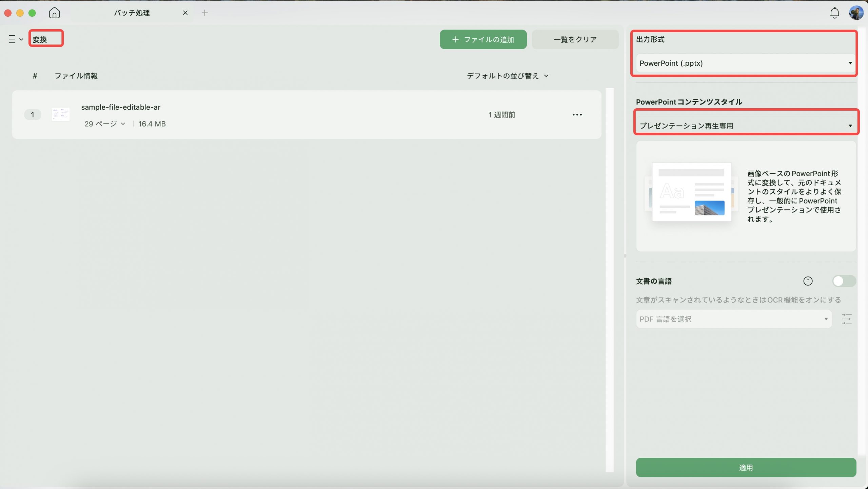
Task: Click the file list vertical scrollbar
Action: click(x=610, y=280)
